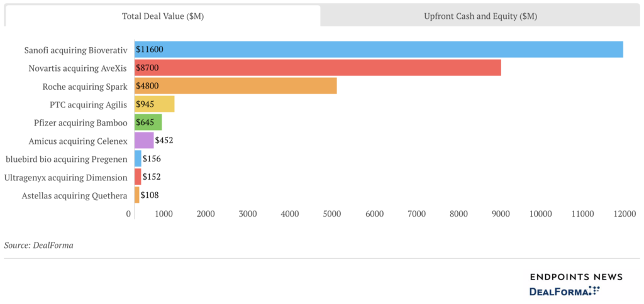
Task: Switch to Total Deal Value tab
Action: tap(163, 16)
